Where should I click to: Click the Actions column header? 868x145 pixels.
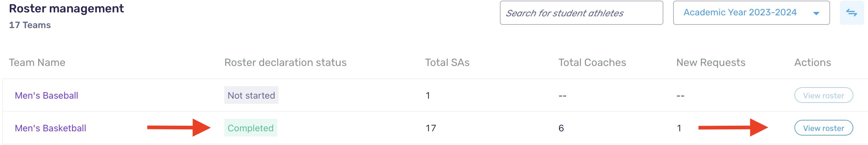(812, 63)
